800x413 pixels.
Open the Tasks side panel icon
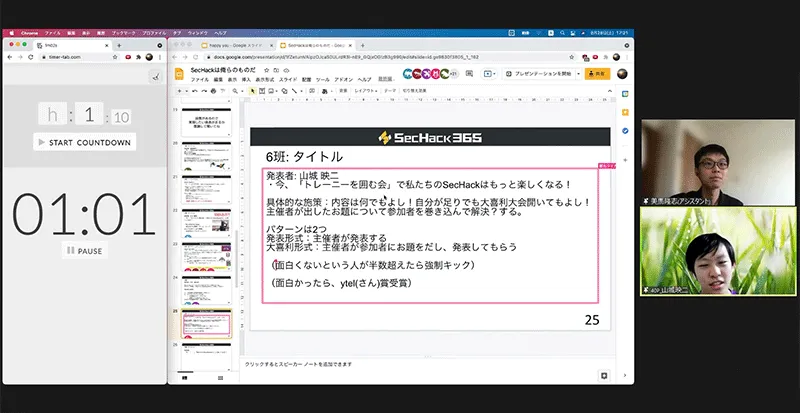coord(625,131)
